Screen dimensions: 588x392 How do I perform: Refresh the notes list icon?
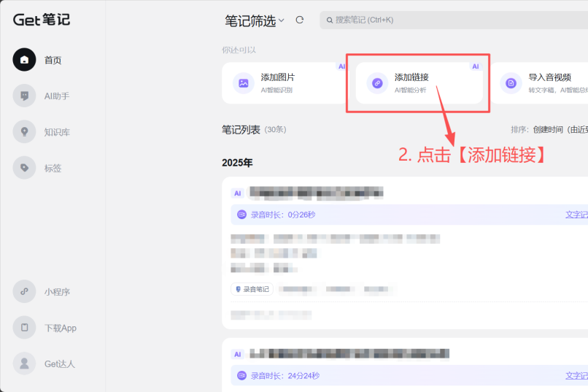299,20
